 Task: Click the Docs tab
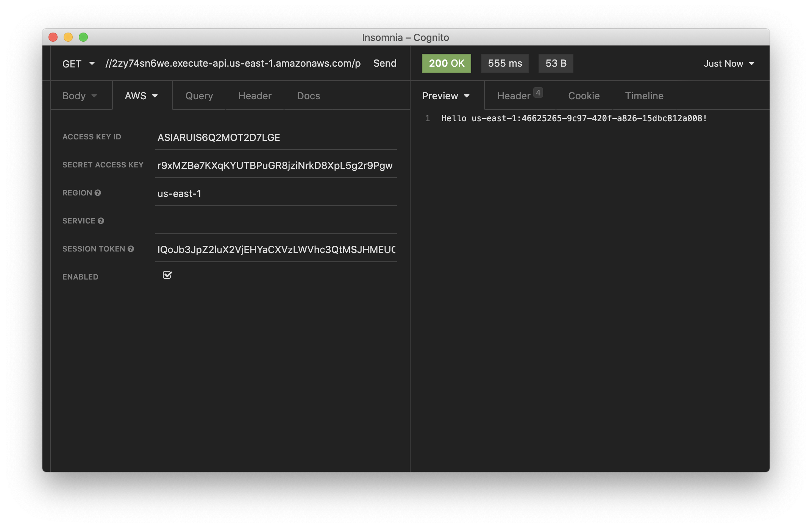(308, 95)
